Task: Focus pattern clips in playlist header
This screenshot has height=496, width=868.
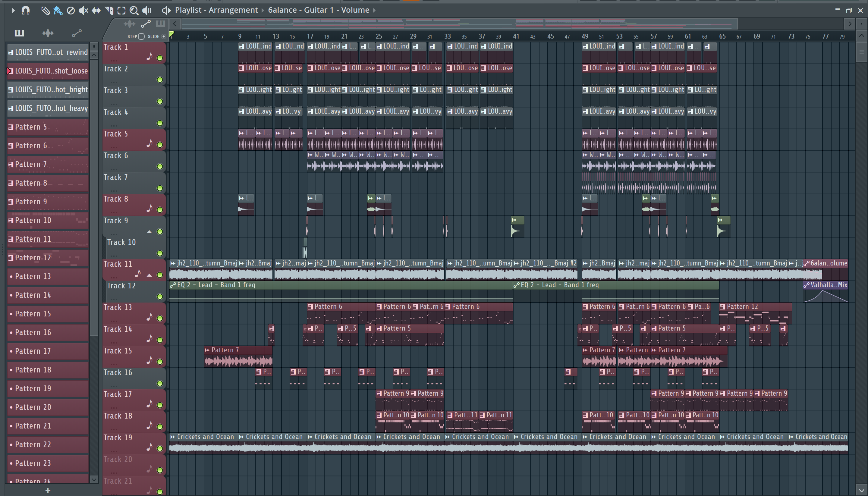Action: 160,24
